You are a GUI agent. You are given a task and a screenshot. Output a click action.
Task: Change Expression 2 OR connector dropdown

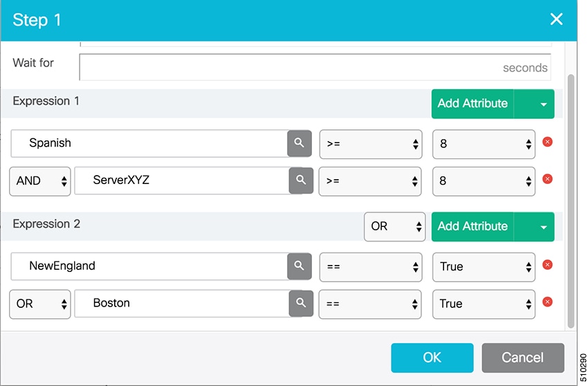[394, 227]
